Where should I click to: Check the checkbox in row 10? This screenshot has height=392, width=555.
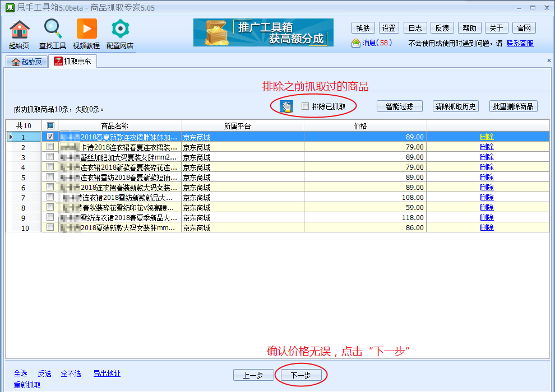click(50, 227)
